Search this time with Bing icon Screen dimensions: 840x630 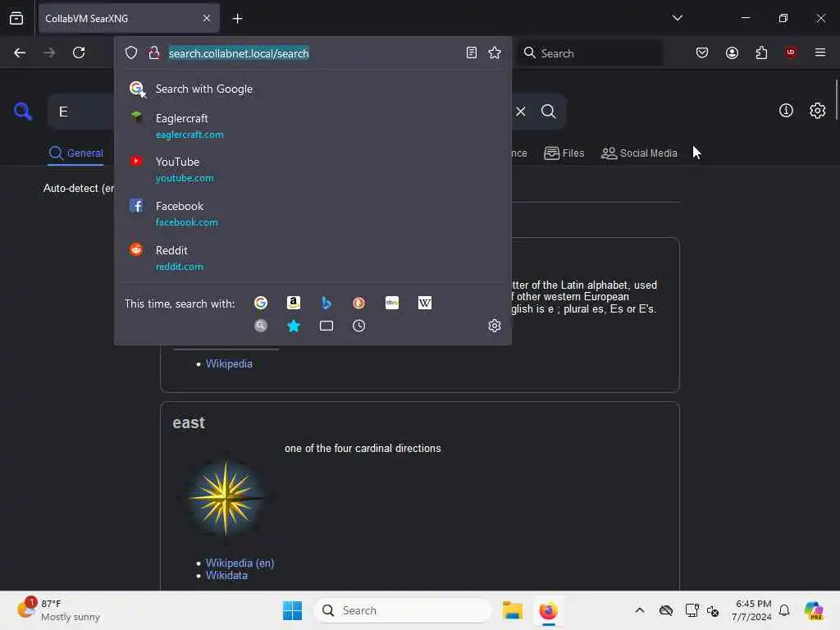pos(326,304)
